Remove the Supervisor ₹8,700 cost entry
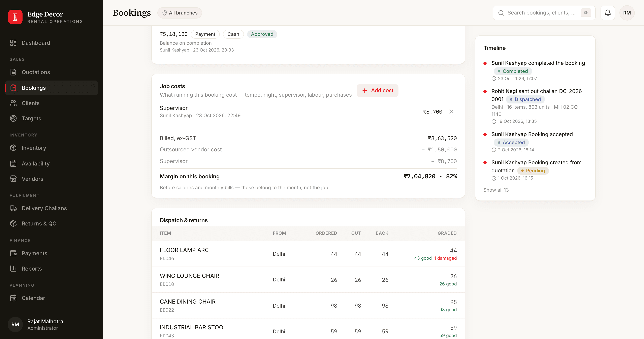This screenshot has width=644, height=339. (451, 112)
